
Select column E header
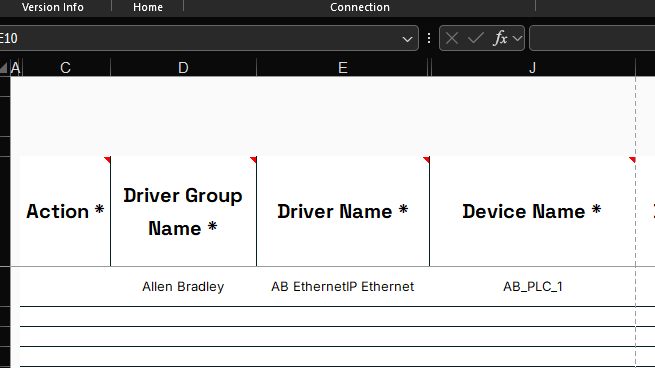coord(343,68)
